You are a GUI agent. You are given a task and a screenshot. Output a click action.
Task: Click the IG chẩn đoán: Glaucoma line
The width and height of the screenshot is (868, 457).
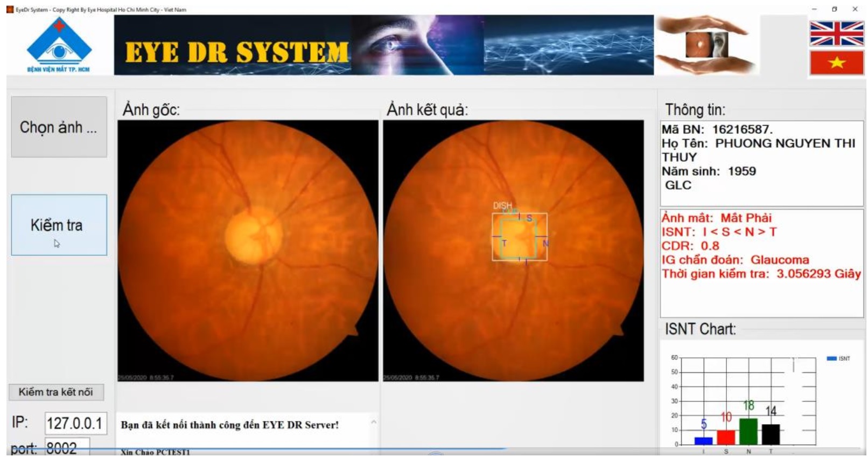point(736,260)
